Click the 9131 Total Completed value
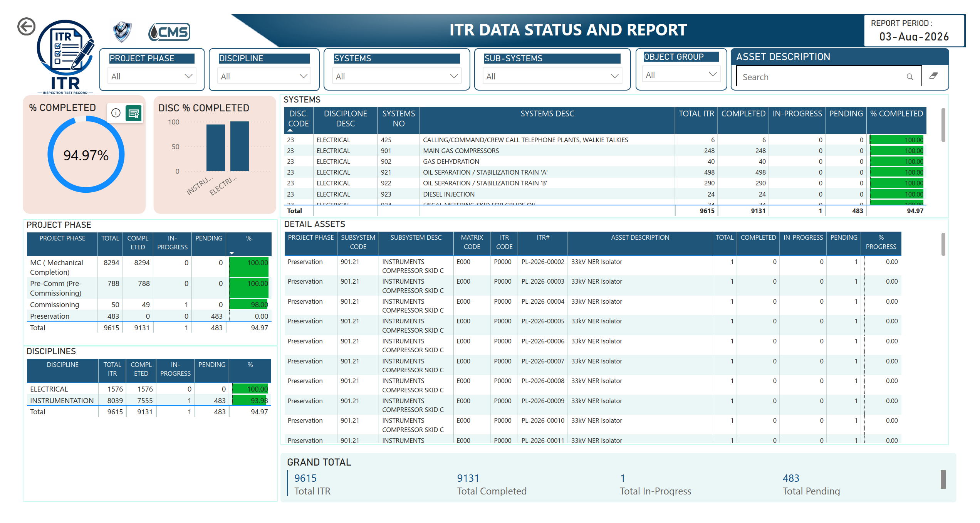Image resolution: width=980 pixels, height=523 pixels. point(468,478)
